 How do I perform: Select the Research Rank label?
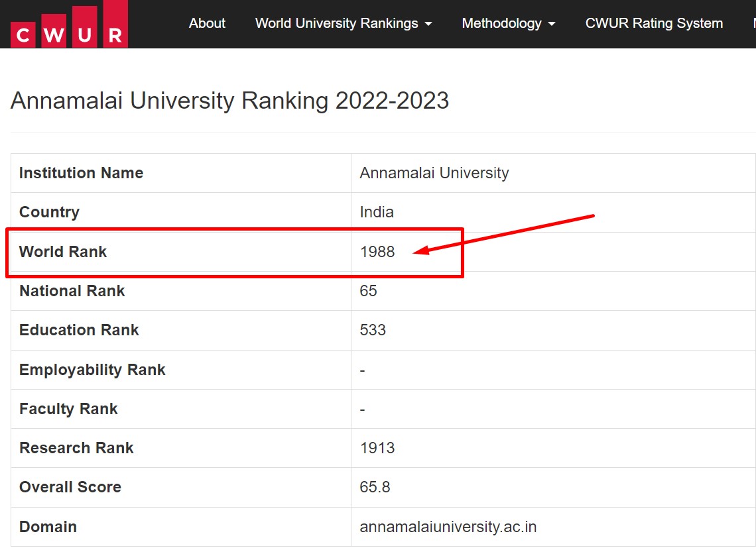point(76,448)
